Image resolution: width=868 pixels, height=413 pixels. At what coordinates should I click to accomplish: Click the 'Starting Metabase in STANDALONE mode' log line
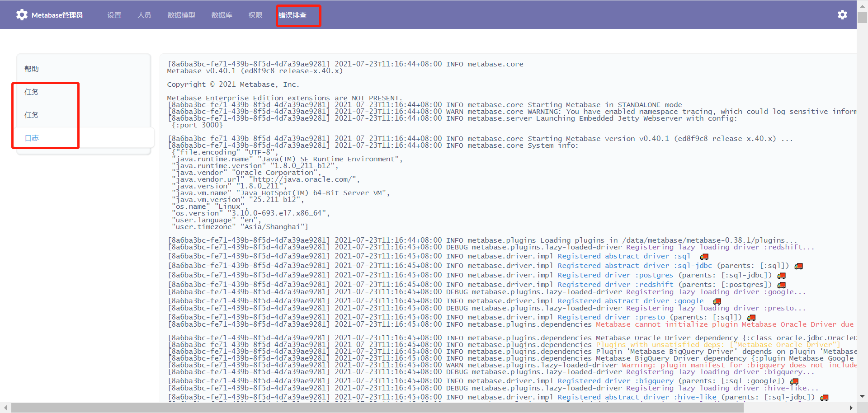tap(425, 105)
